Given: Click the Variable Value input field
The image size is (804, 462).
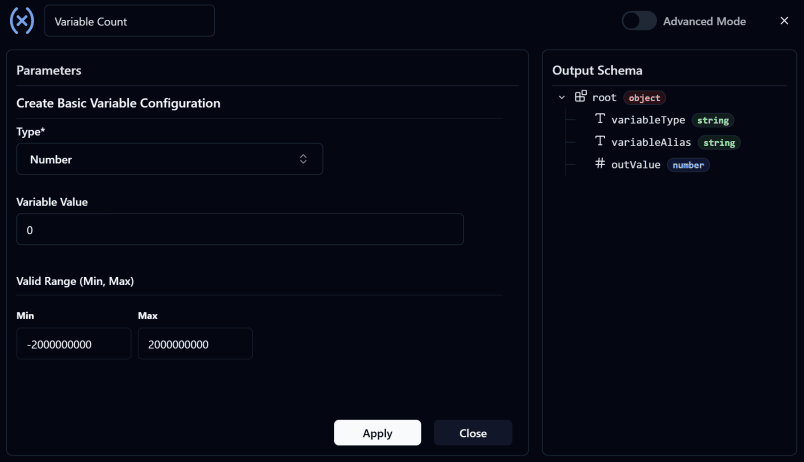Looking at the screenshot, I should (x=240, y=229).
